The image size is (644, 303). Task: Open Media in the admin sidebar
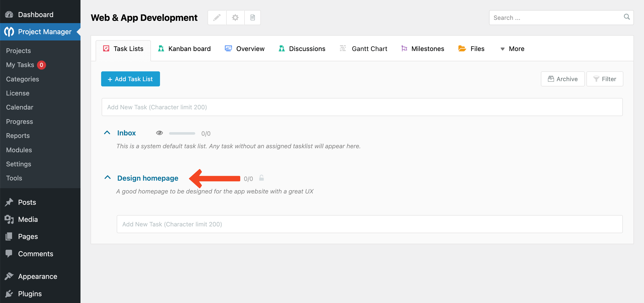28,219
